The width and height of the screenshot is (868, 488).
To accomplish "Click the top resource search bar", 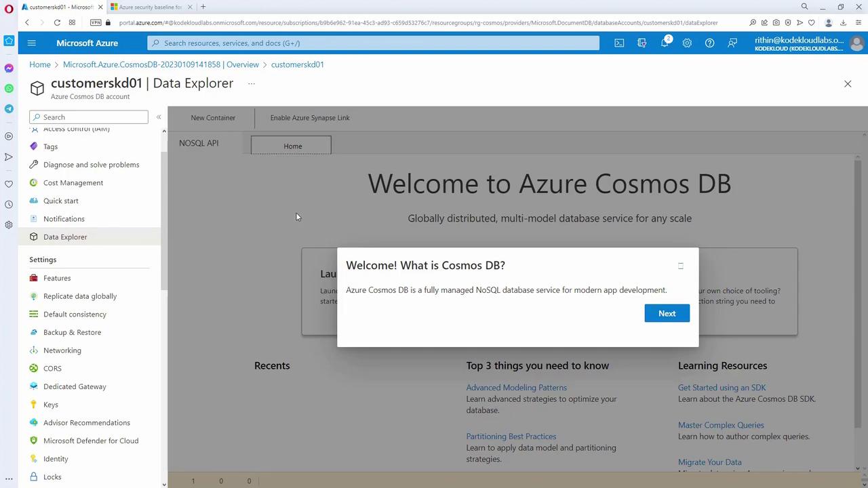I will 373,43.
